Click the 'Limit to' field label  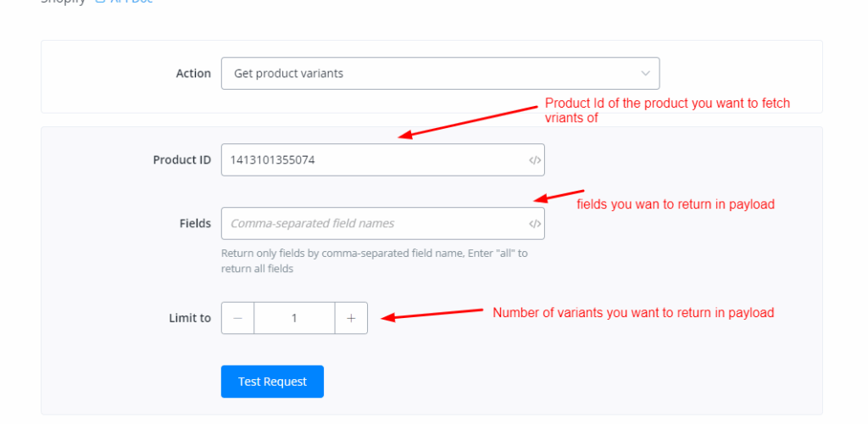click(x=190, y=318)
